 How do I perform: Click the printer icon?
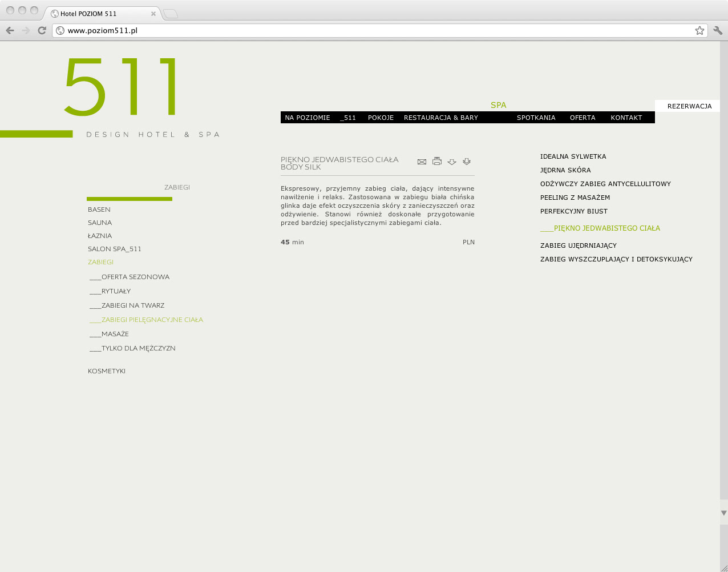(437, 162)
